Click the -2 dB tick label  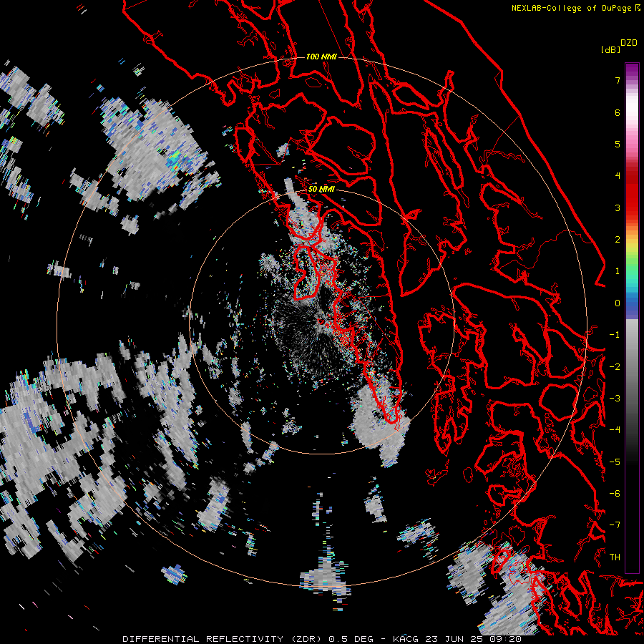pos(615,367)
